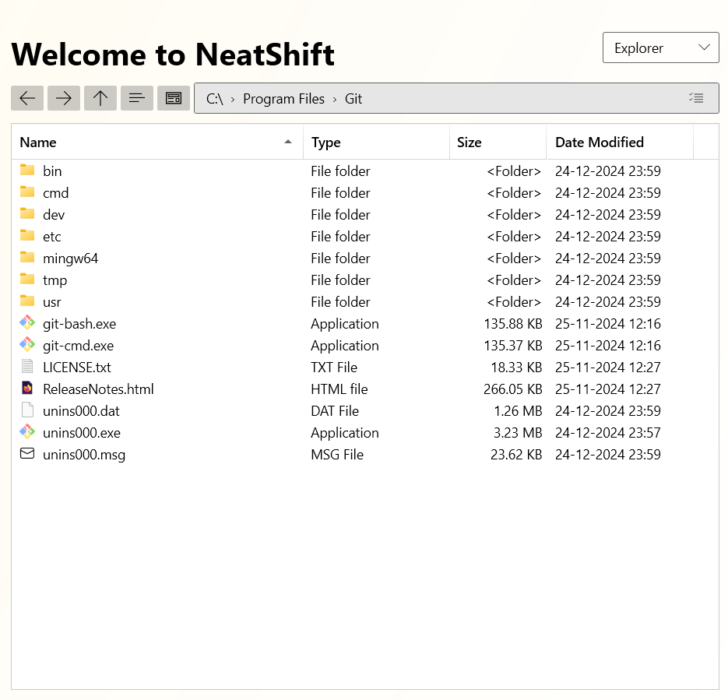Click the git-bash.exe application icon
Screen dimensions: 728x700
[x=26, y=323]
